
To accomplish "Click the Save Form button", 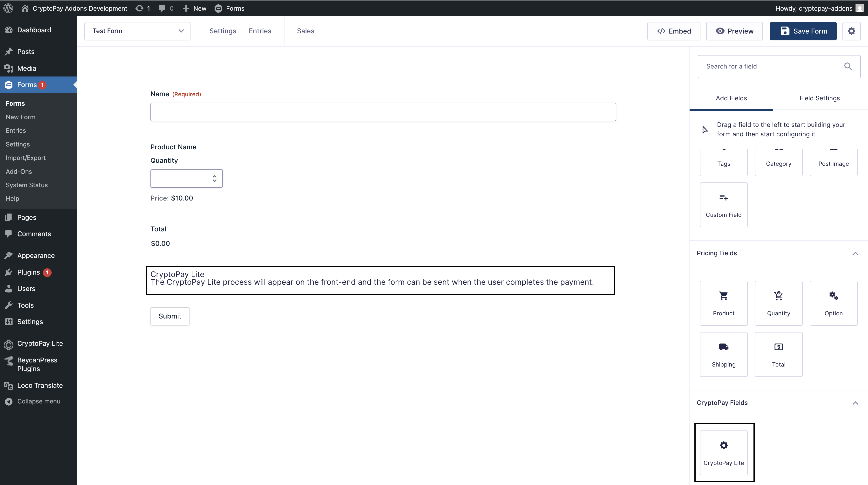I will click(x=803, y=31).
